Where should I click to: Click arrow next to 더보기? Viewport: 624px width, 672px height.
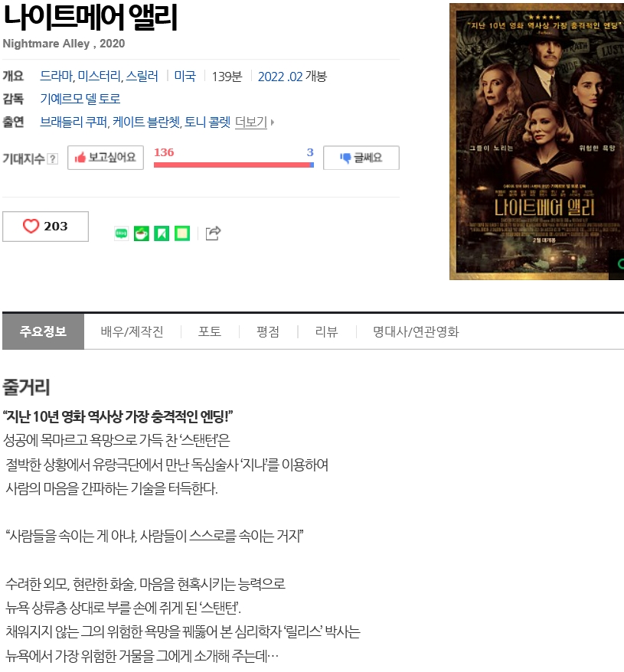pyautogui.click(x=273, y=122)
